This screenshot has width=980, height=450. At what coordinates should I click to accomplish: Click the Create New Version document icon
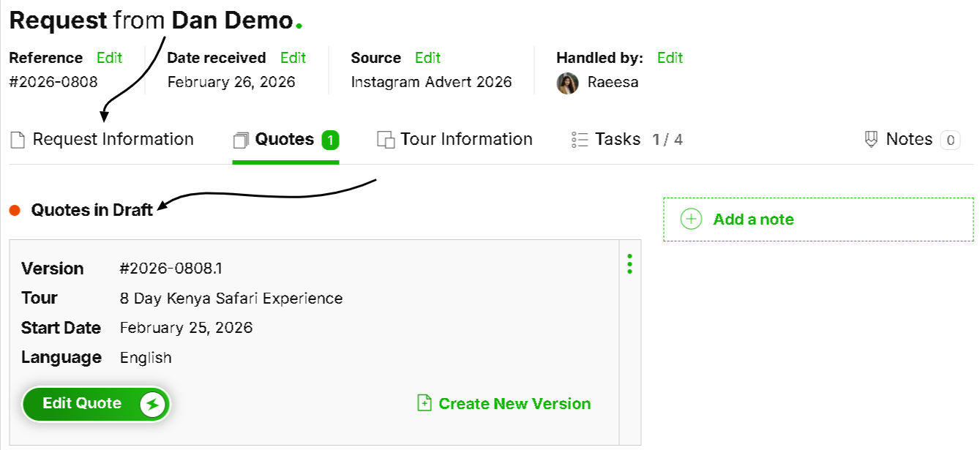click(x=424, y=403)
